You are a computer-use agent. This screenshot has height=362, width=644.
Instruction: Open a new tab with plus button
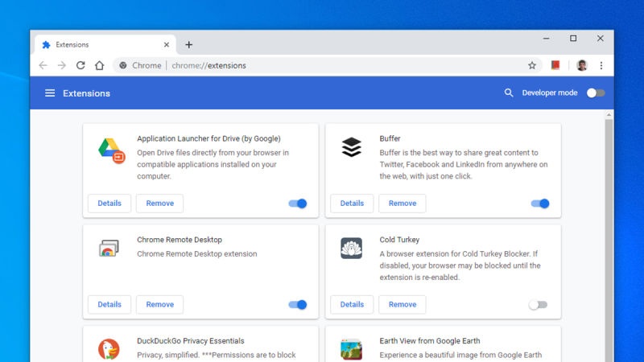pyautogui.click(x=189, y=45)
